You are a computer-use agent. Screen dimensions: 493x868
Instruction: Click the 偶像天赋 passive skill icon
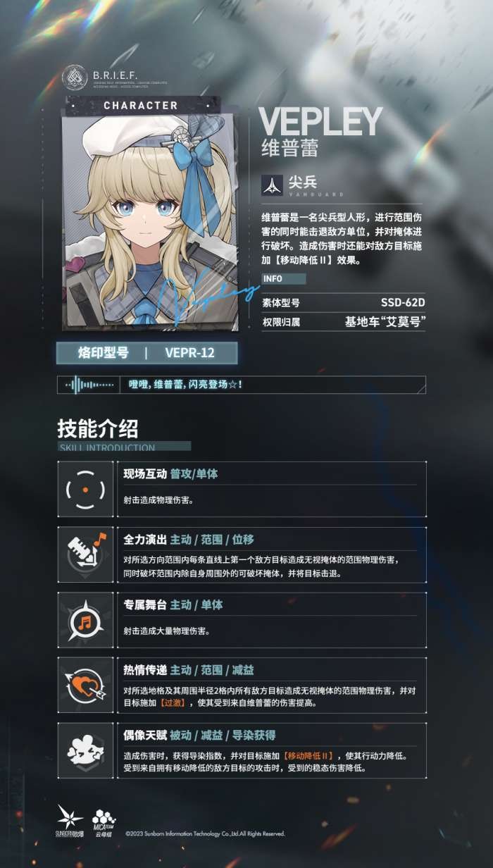click(x=85, y=750)
